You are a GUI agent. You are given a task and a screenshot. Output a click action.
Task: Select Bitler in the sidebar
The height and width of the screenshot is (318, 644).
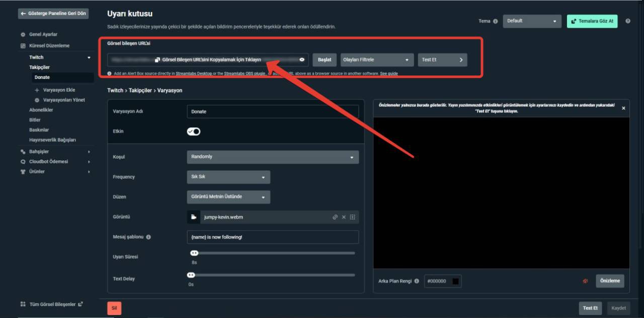35,120
